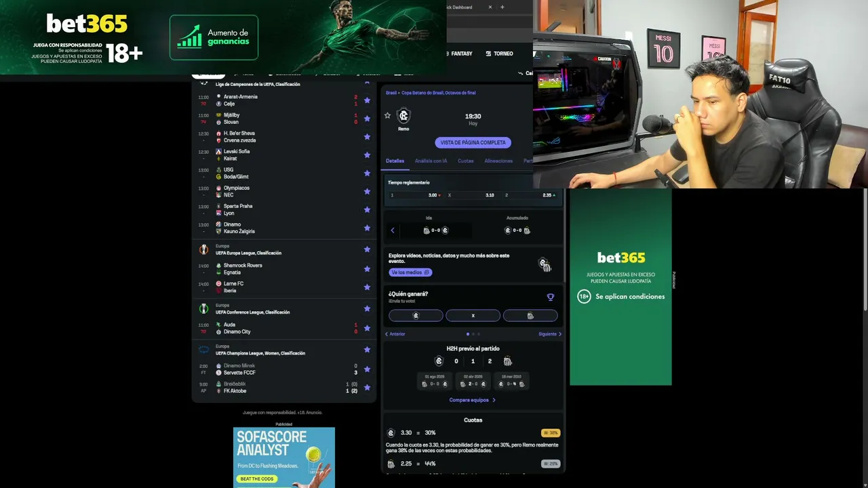Click VISTA DE PÁGINA COMPLETA button
This screenshot has width=868, height=488.
pos(473,143)
